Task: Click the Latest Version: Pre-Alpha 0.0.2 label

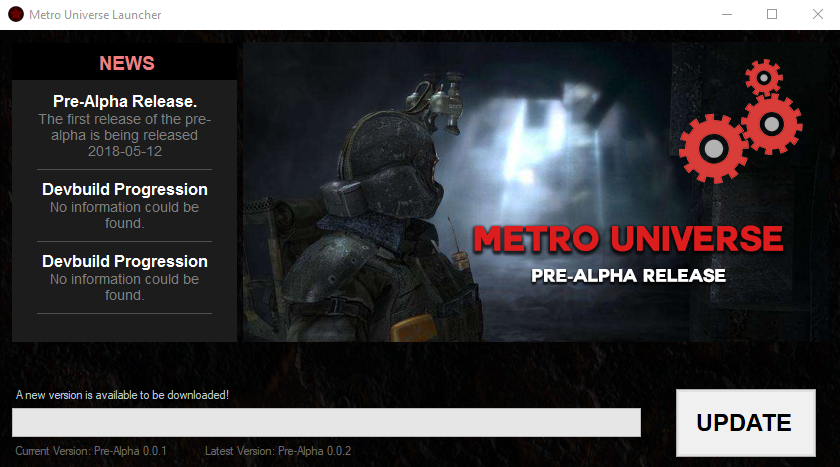Action: 278,451
